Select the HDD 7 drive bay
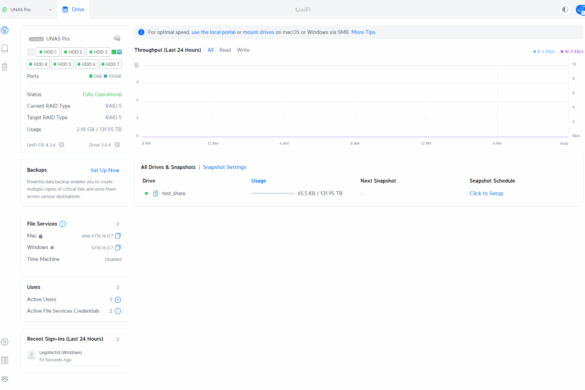This screenshot has height=390, width=585. pos(110,64)
